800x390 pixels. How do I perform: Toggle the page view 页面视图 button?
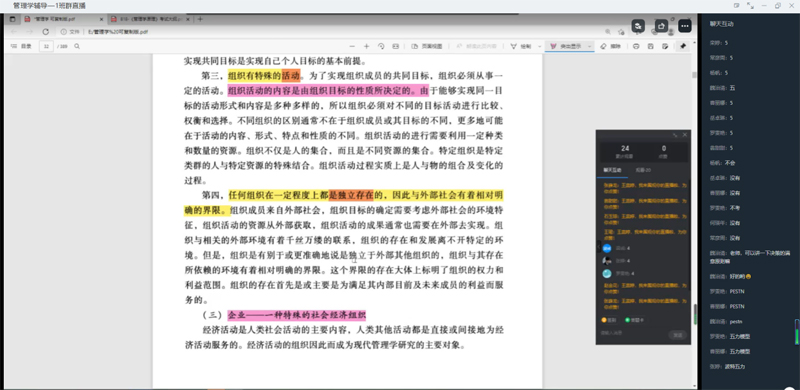click(423, 46)
